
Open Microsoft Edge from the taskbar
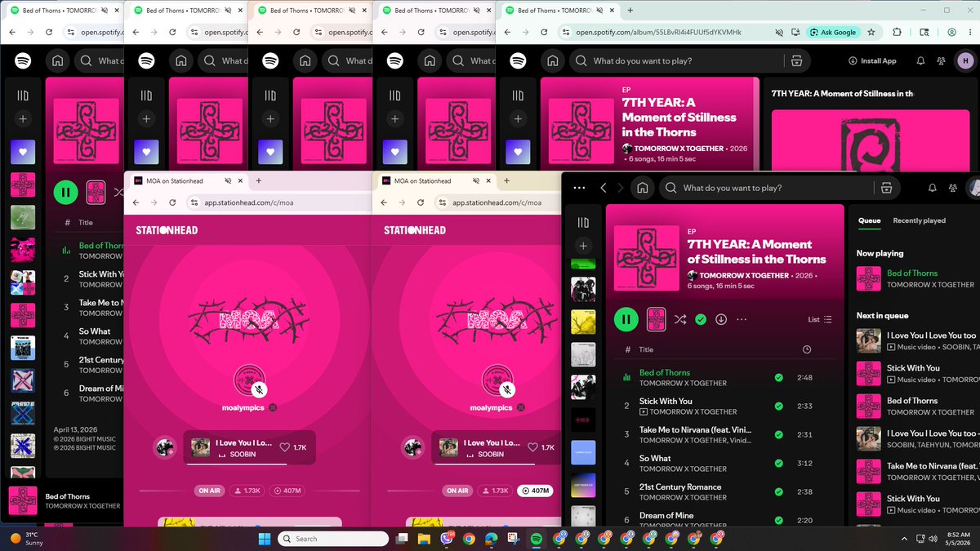(491, 538)
